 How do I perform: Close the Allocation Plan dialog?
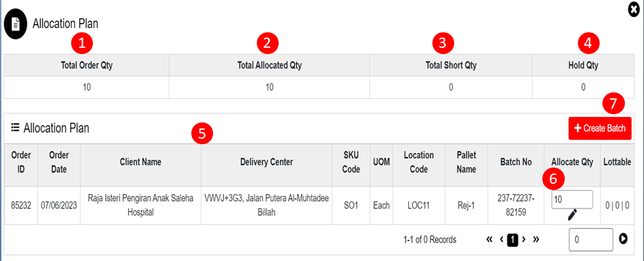coord(635,9)
